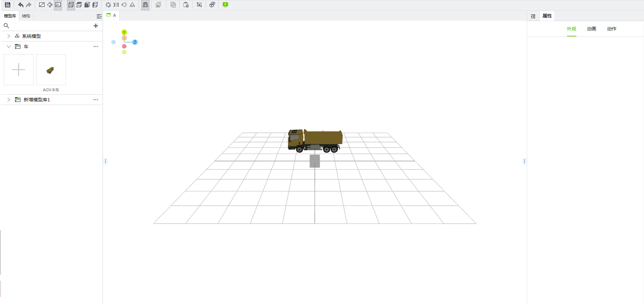Click the magnifier search icon in model library

point(6,26)
